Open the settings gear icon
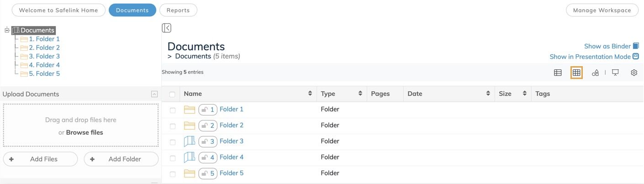Image resolution: width=644 pixels, height=184 pixels. tap(634, 73)
